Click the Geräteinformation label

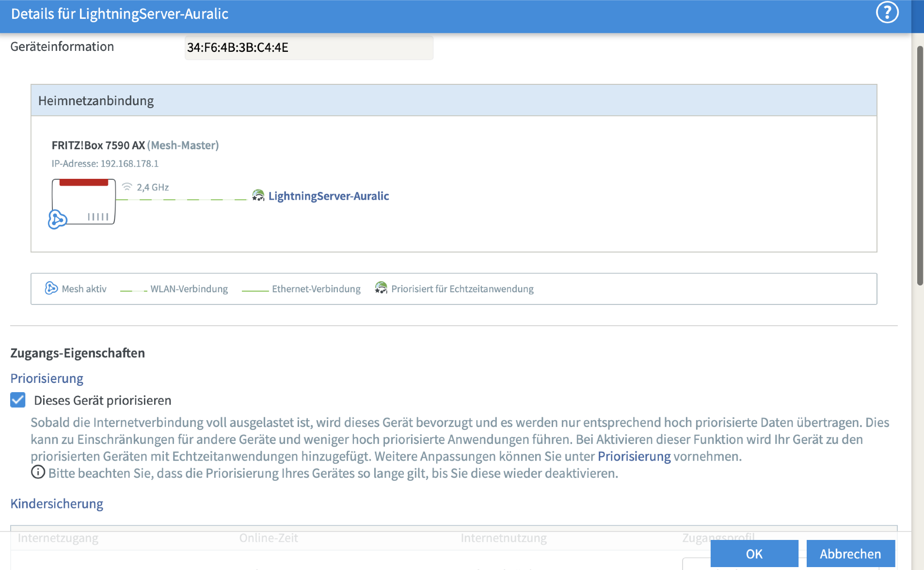point(62,47)
